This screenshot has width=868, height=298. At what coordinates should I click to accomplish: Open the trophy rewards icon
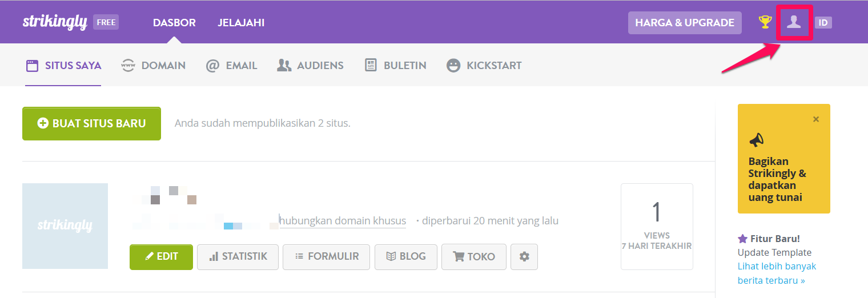point(765,22)
